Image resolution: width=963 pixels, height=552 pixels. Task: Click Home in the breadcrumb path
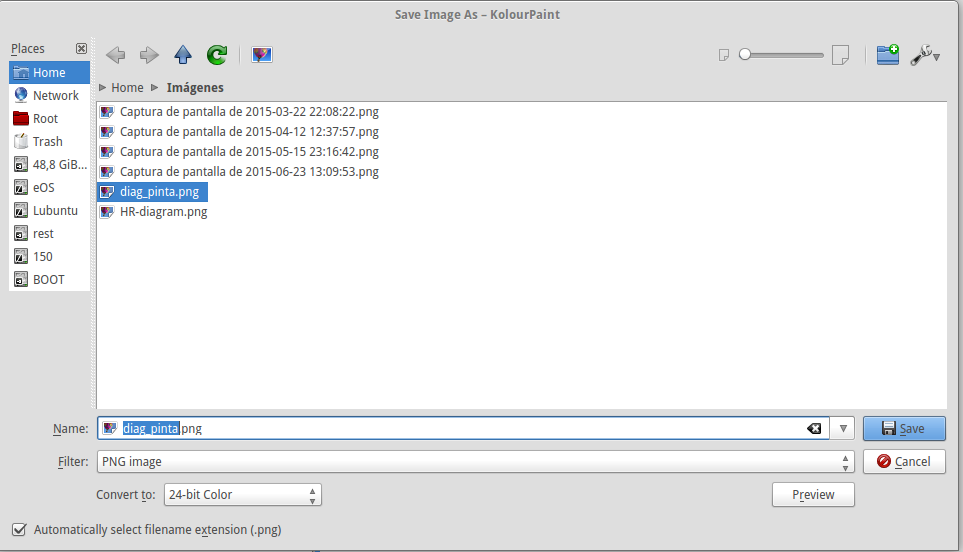click(x=127, y=88)
